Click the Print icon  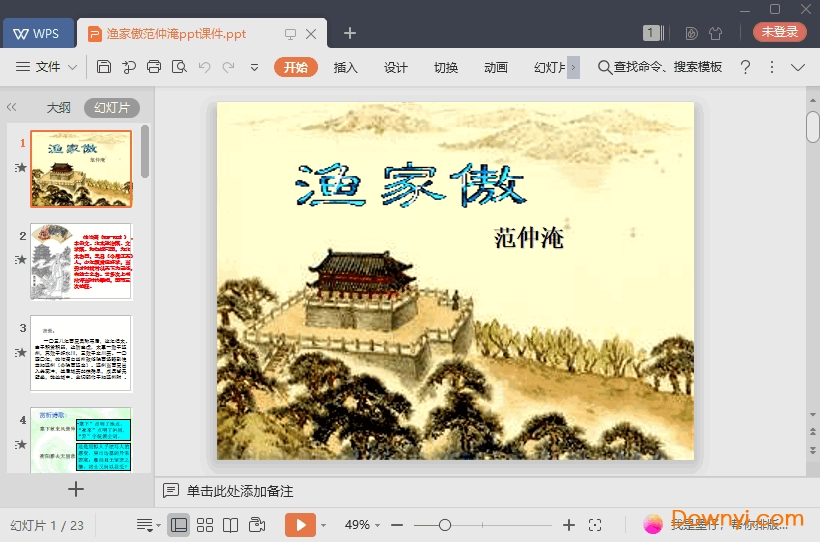point(154,67)
